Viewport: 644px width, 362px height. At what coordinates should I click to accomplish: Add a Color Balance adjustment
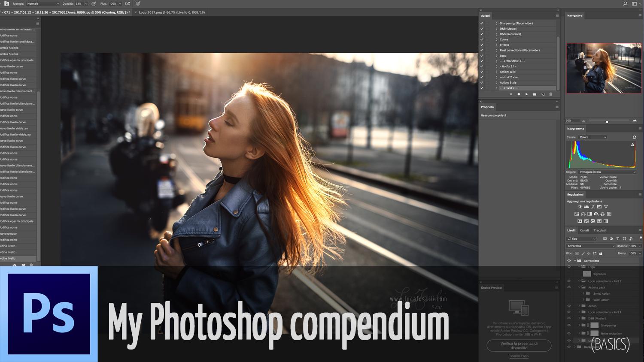coord(583,214)
